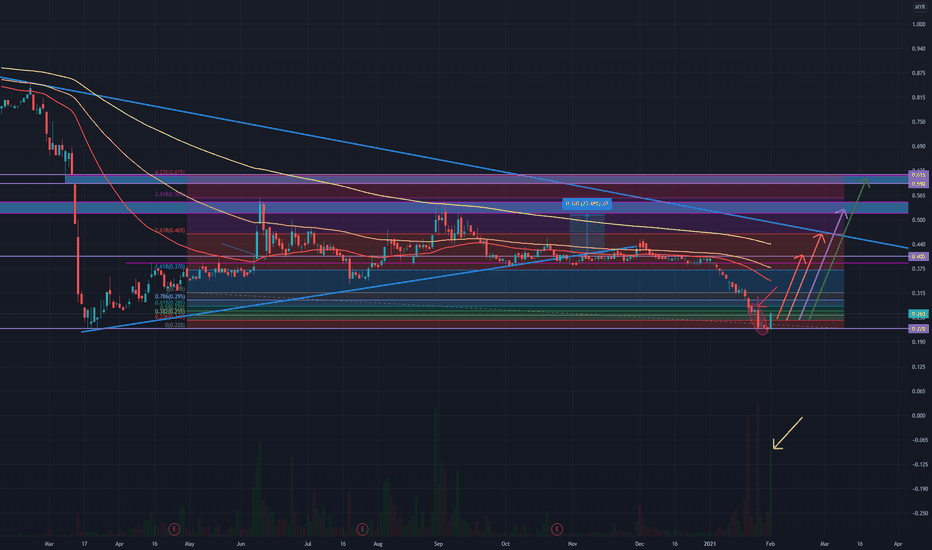The height and width of the screenshot is (550, 932).
Task: Click the Sep label on time axis
Action: [438, 543]
